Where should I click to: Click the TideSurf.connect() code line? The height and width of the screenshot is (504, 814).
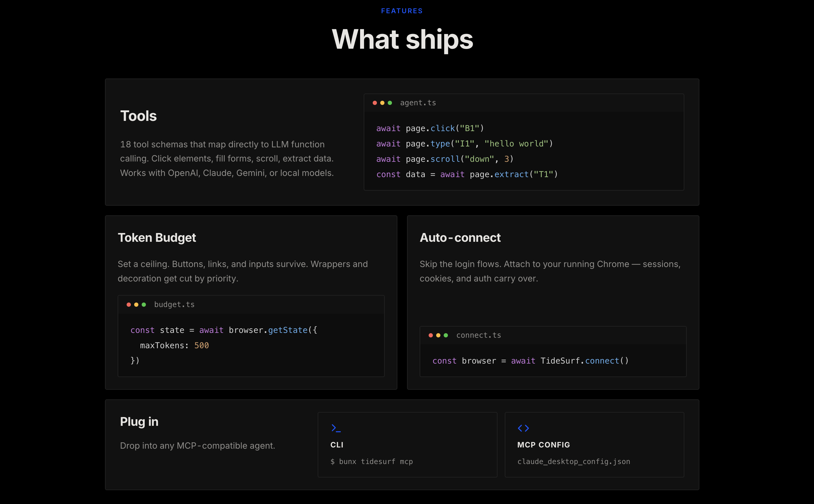point(530,361)
